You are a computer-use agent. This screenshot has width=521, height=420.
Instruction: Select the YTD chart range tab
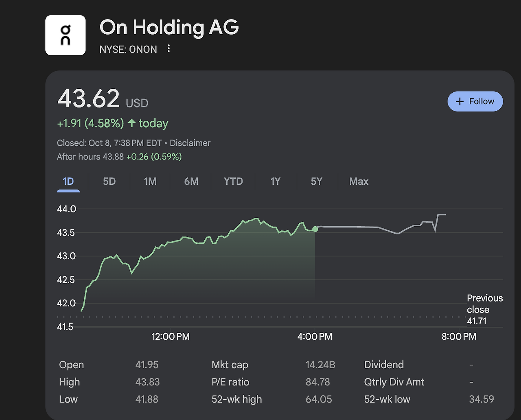tap(233, 182)
